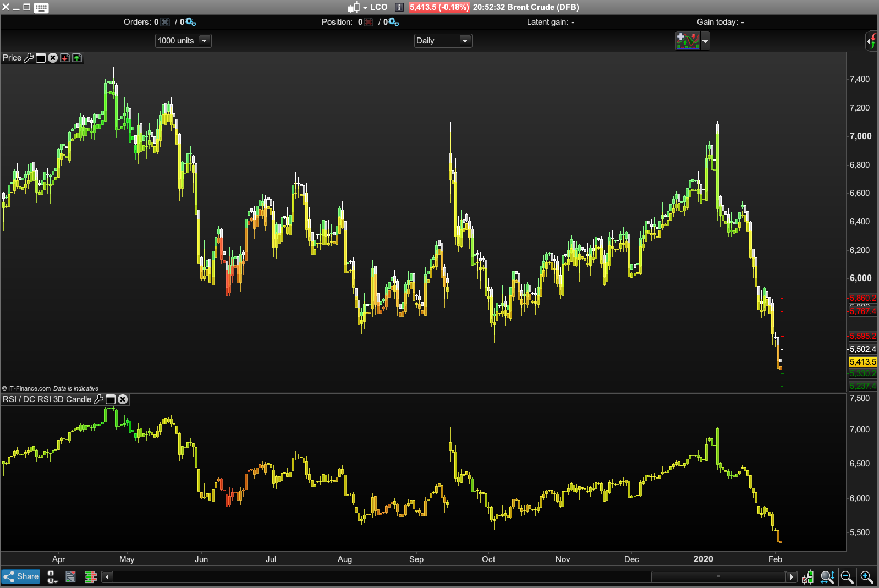The image size is (879, 588).
Task: Click the Share button
Action: click(21, 576)
